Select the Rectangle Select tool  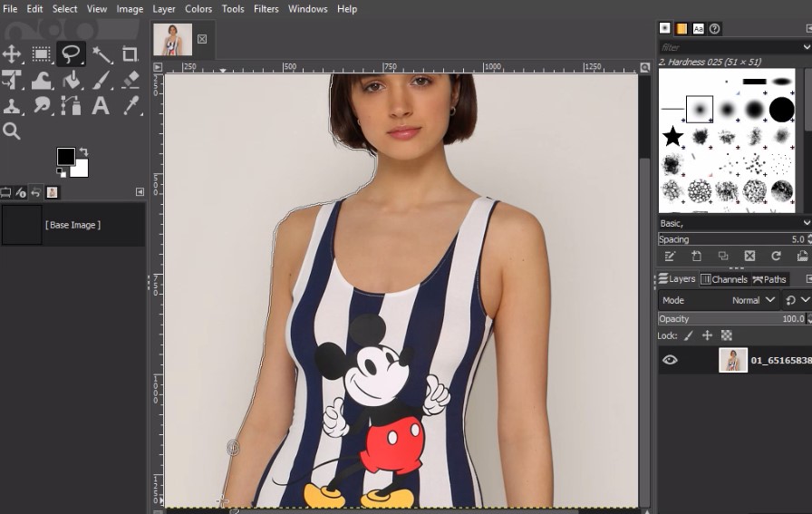[x=42, y=54]
